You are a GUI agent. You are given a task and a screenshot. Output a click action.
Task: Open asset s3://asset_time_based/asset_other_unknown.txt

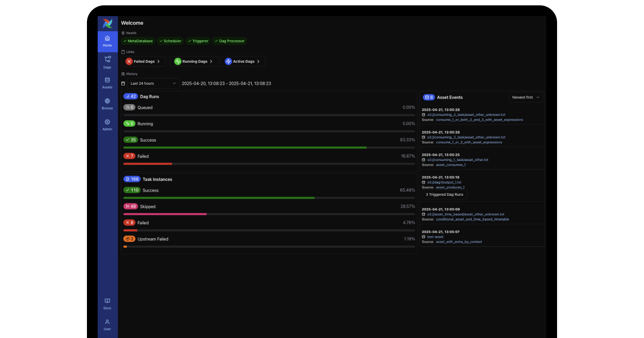coord(466,214)
